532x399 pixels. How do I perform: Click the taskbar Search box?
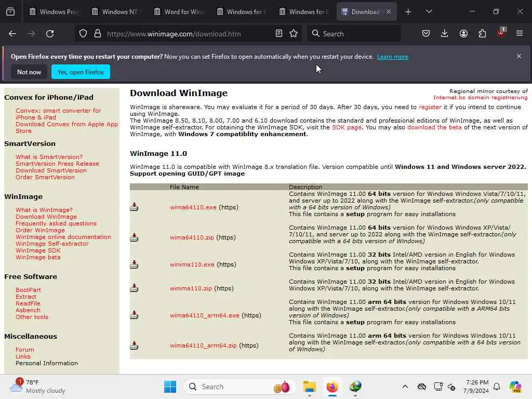coord(239,387)
